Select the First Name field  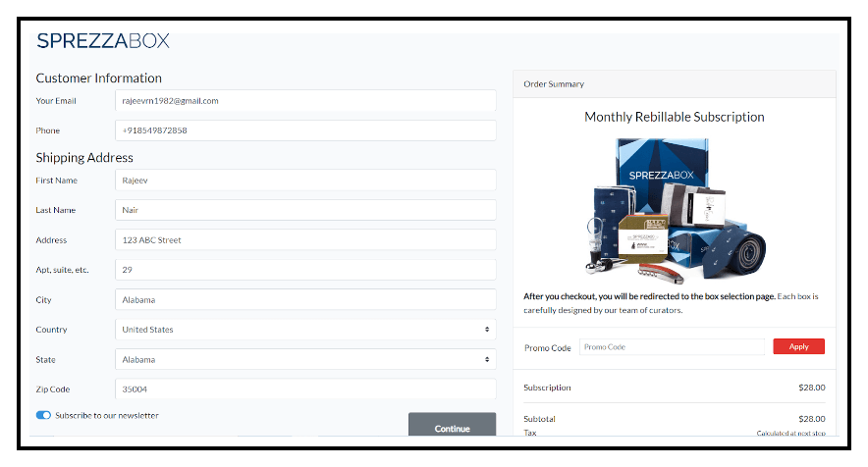point(305,181)
